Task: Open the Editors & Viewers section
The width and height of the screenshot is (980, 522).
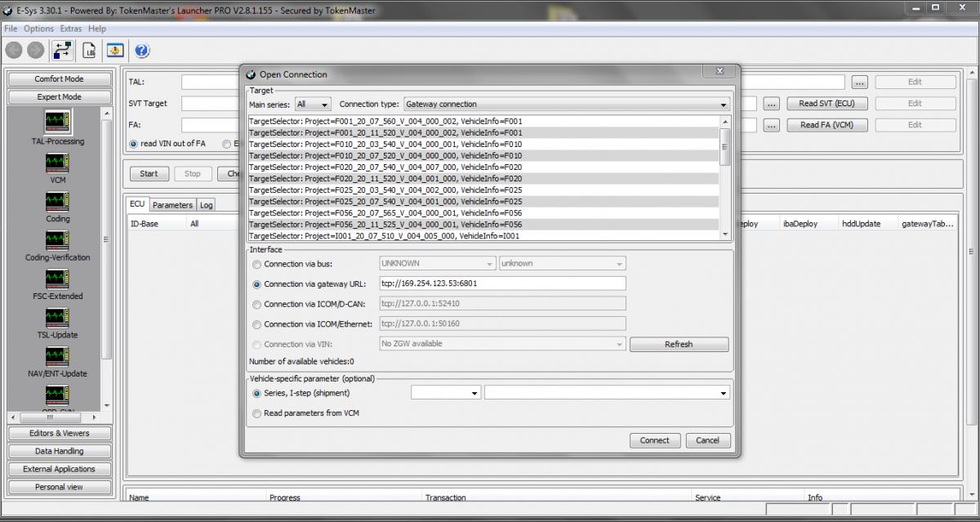Action: (x=59, y=433)
